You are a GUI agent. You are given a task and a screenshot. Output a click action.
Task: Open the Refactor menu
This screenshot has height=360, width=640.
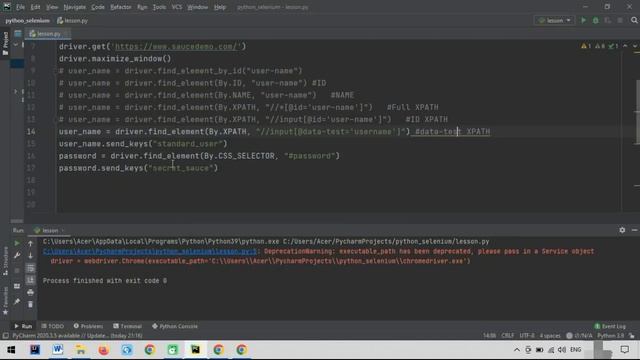121,7
